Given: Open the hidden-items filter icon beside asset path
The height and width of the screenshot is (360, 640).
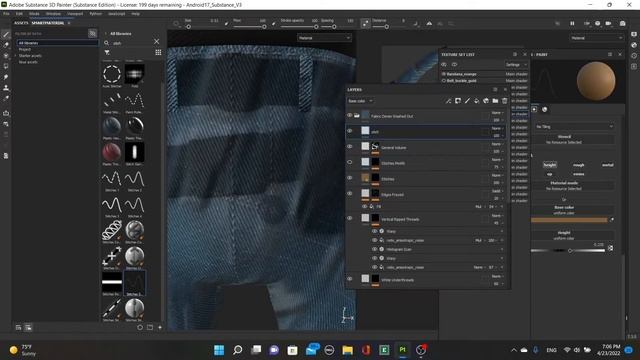Looking at the screenshot, I should click(x=93, y=33).
